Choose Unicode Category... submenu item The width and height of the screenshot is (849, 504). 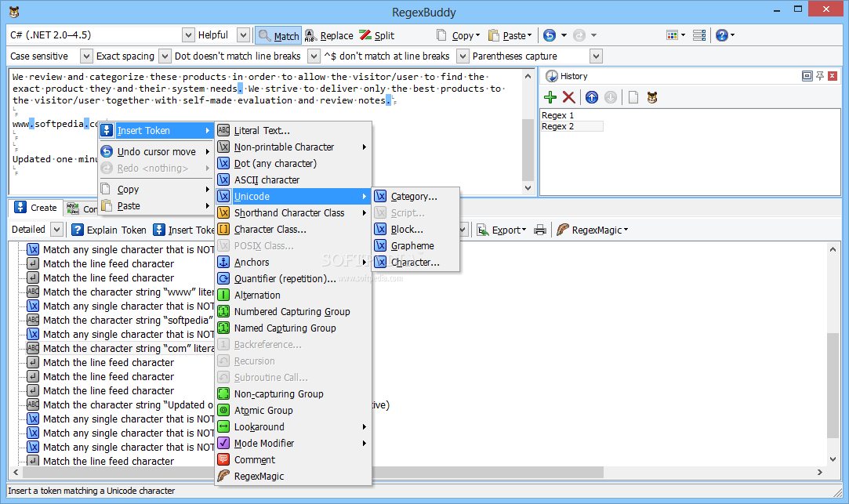(x=415, y=197)
